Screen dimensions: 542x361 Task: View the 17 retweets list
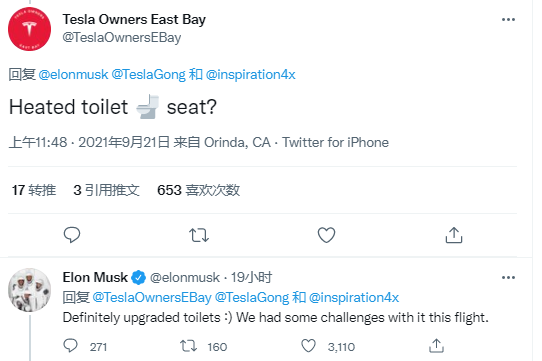34,190
